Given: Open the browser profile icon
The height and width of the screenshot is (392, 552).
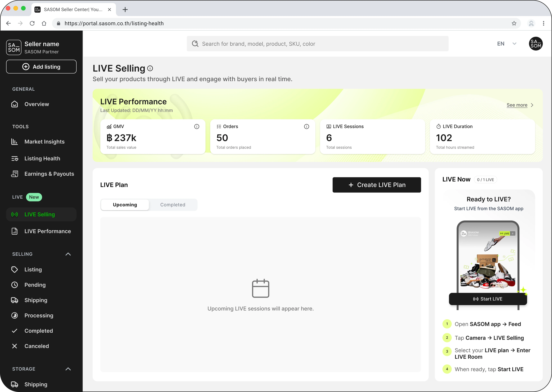Looking at the screenshot, I should click(531, 23).
